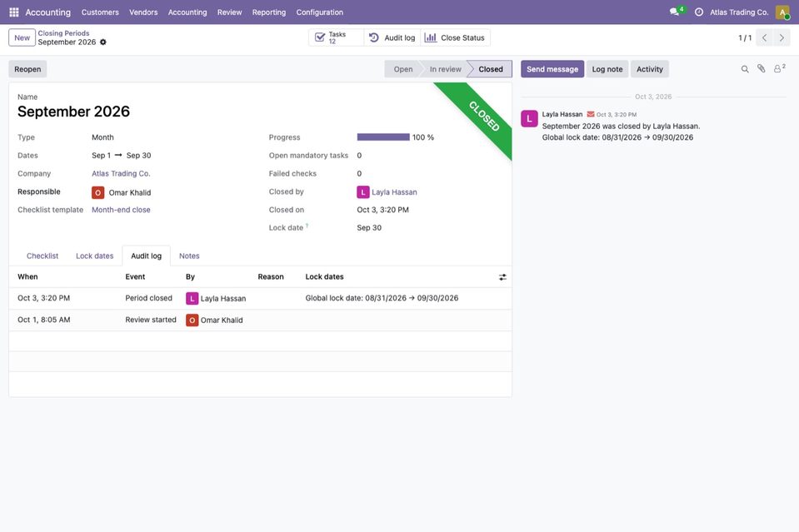Sort by the Event column header
This screenshot has height=532, width=799.
(x=135, y=277)
